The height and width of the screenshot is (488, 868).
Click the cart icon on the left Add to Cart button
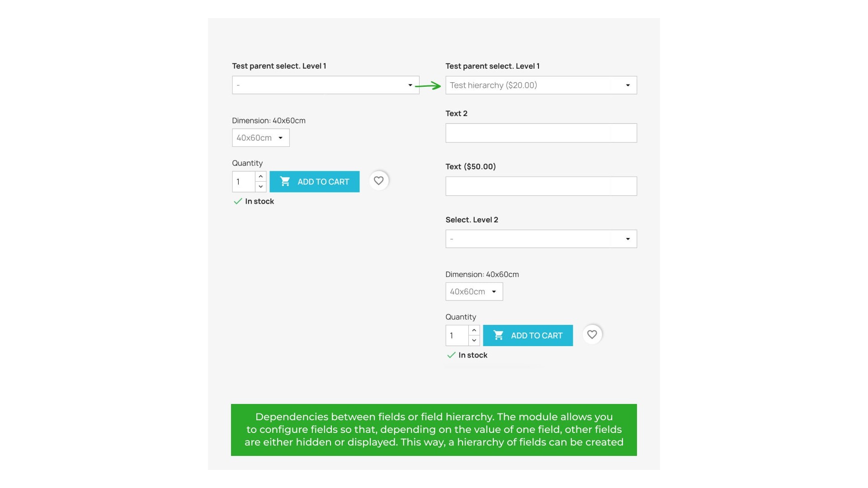coord(285,181)
